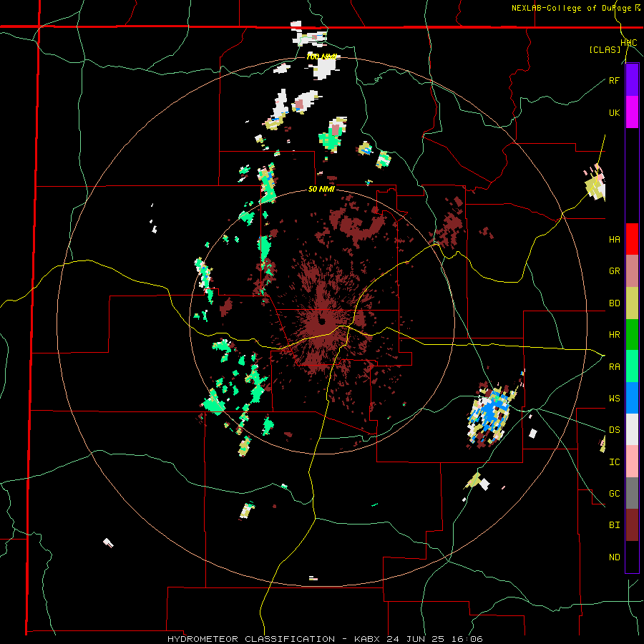The width and height of the screenshot is (644, 644).
Task: Click the magenta UK color swatch in legend
Action: pyautogui.click(x=632, y=112)
